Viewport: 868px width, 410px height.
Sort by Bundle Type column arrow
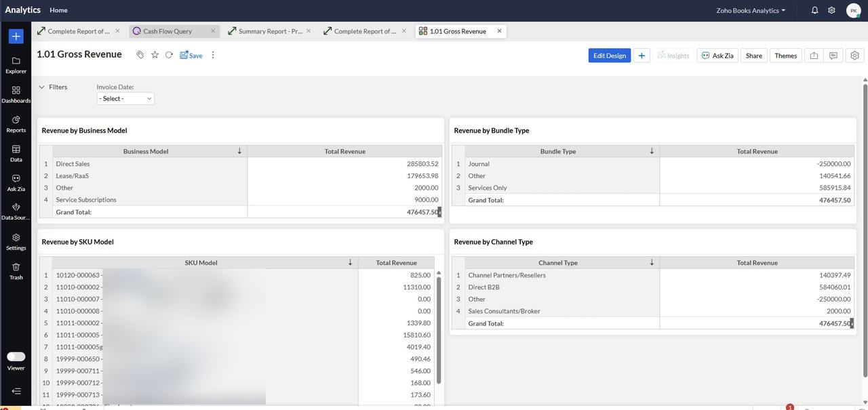coord(652,151)
